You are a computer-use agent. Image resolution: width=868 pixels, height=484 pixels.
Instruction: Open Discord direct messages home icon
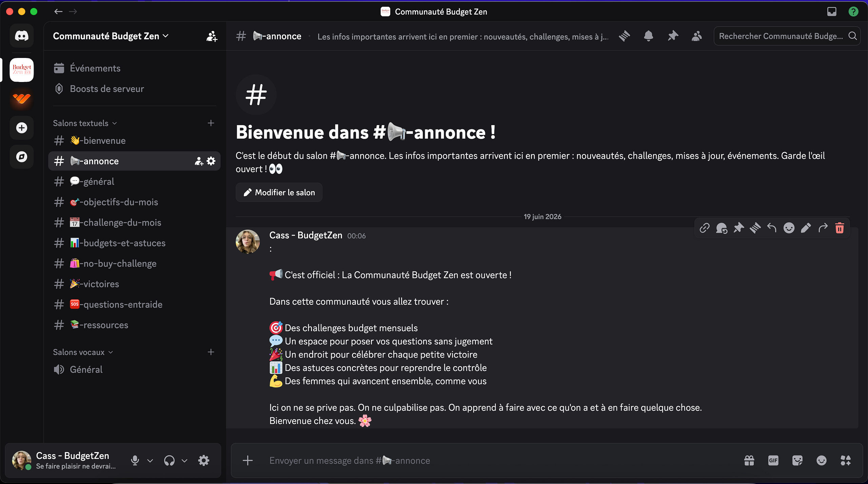(22, 36)
